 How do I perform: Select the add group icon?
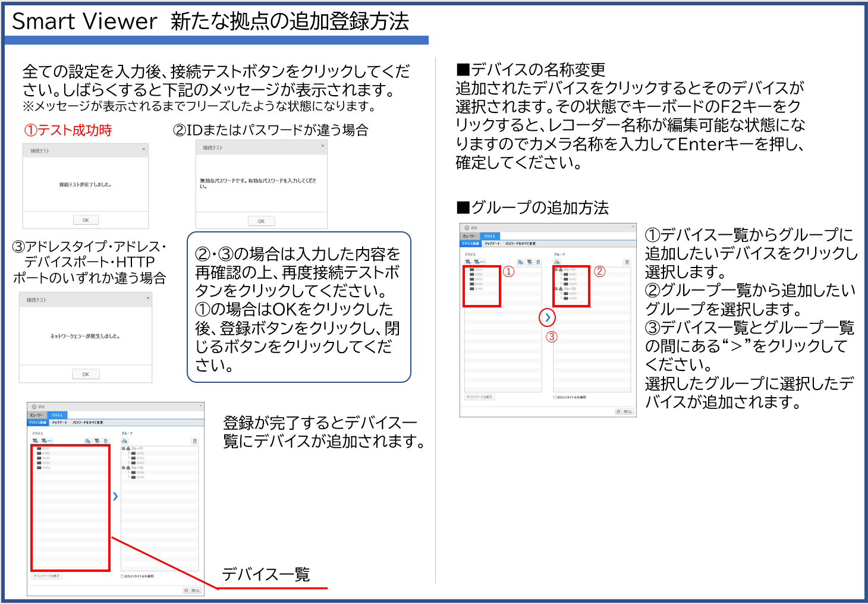[123, 440]
